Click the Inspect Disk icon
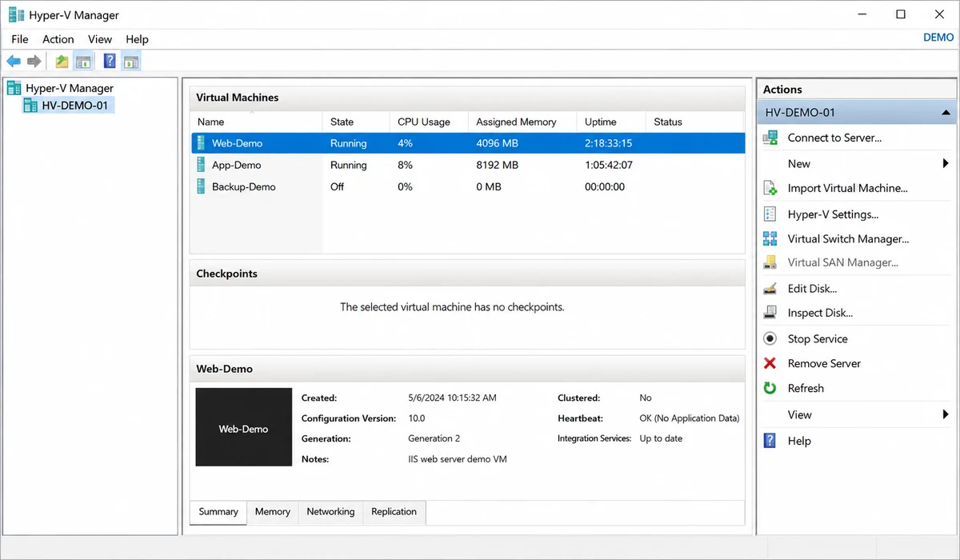Screen dimensions: 960x560 pos(770,313)
